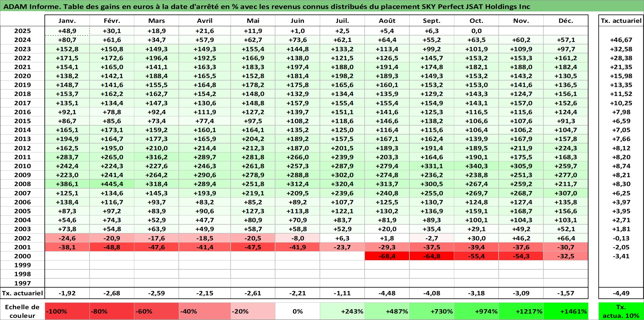This screenshot has height=320, width=644.
Task: Click the +386,1 cell in 2008
Action: 67,184
